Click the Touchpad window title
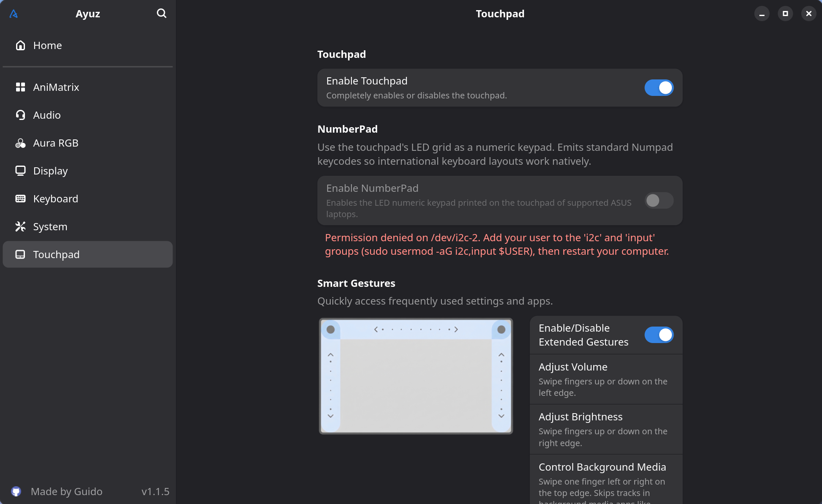This screenshot has height=504, width=822. point(500,14)
